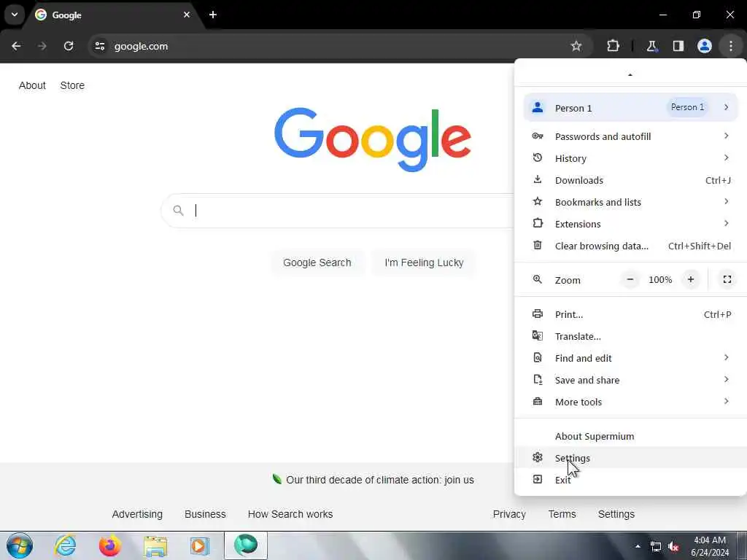747x560 pixels.
Task: Open the Privacy footer link
Action: (x=509, y=514)
